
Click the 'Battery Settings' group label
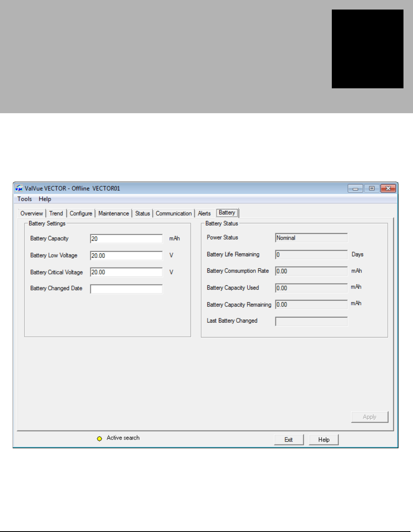pyautogui.click(x=47, y=223)
